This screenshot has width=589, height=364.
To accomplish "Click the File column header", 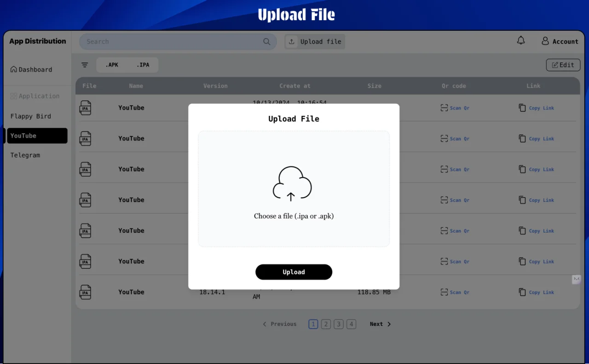I will point(89,86).
